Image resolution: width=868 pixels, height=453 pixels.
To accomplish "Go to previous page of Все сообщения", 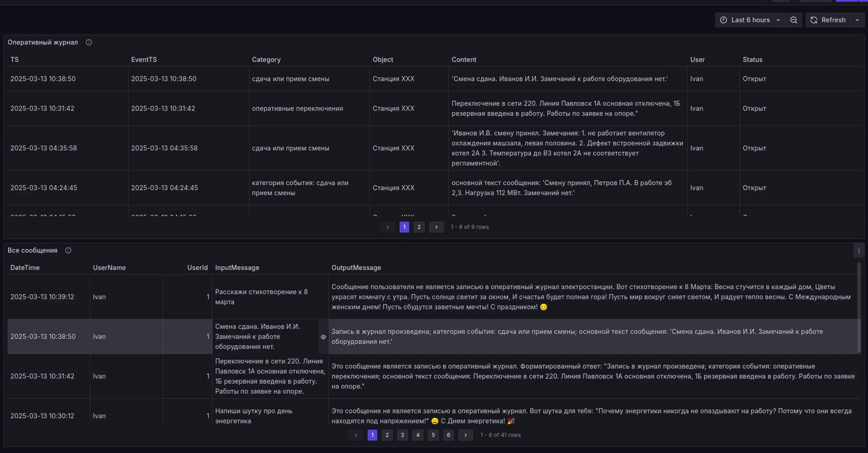I will pos(355,435).
